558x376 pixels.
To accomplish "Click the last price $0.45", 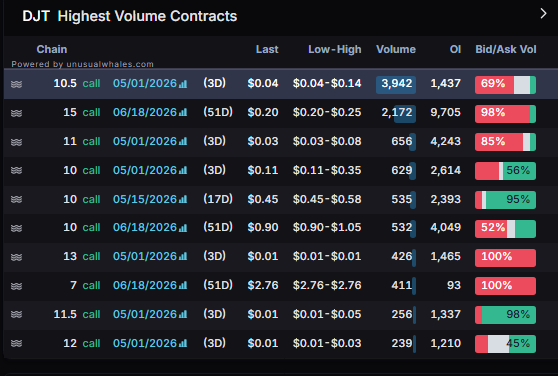I will (x=263, y=199).
